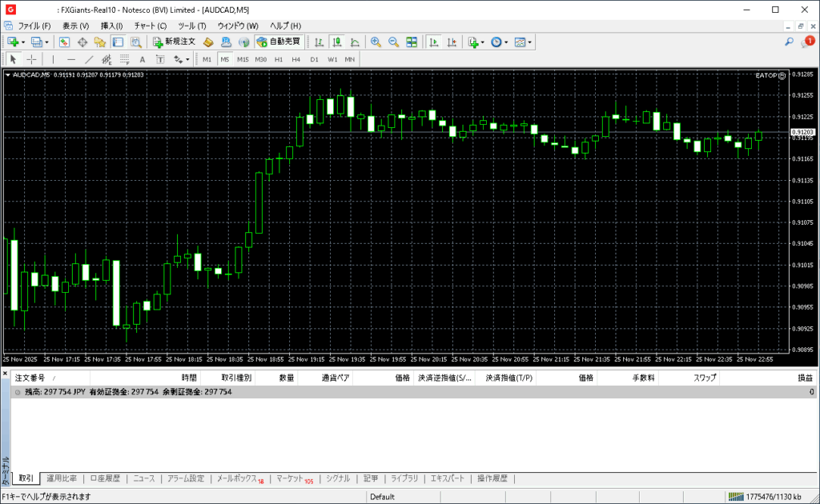Expand the indicators list dropdown

coord(483,42)
